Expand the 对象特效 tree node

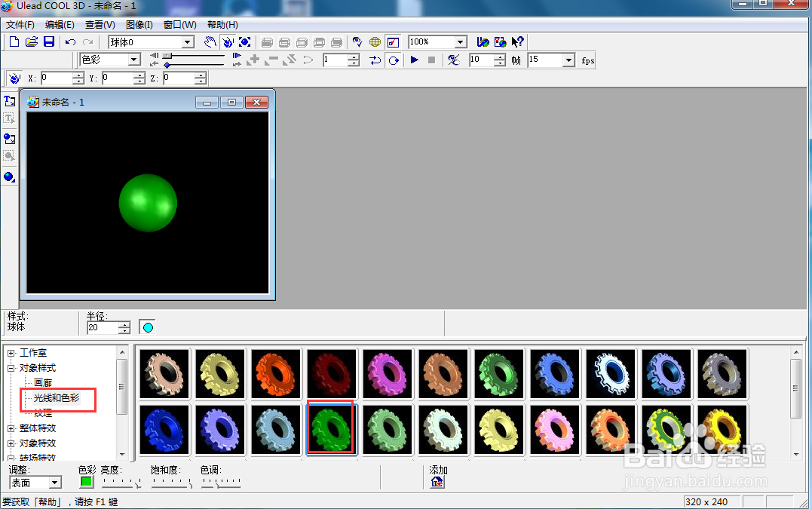click(x=11, y=443)
